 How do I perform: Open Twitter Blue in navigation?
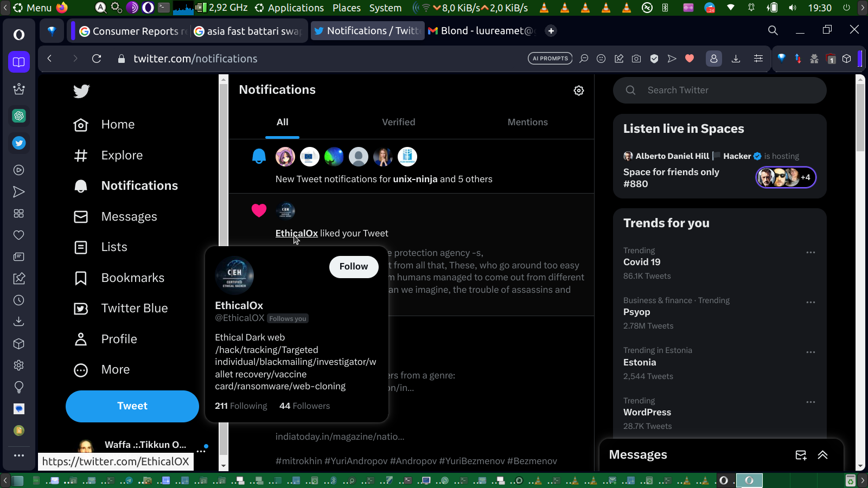click(x=121, y=309)
